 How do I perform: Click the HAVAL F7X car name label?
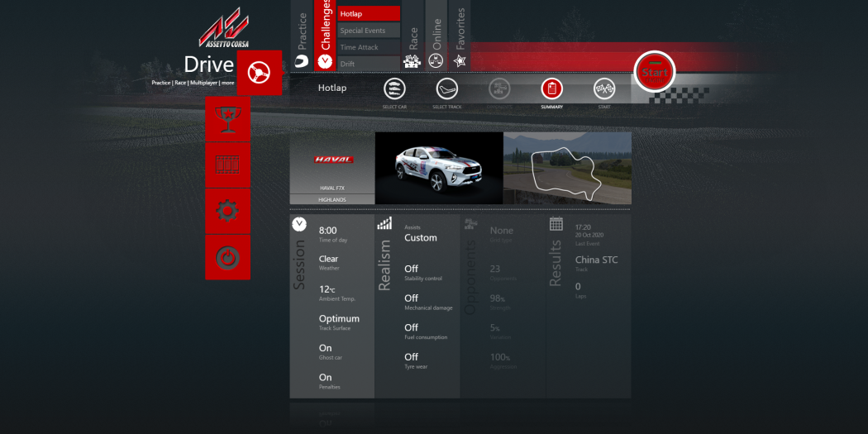coord(332,188)
